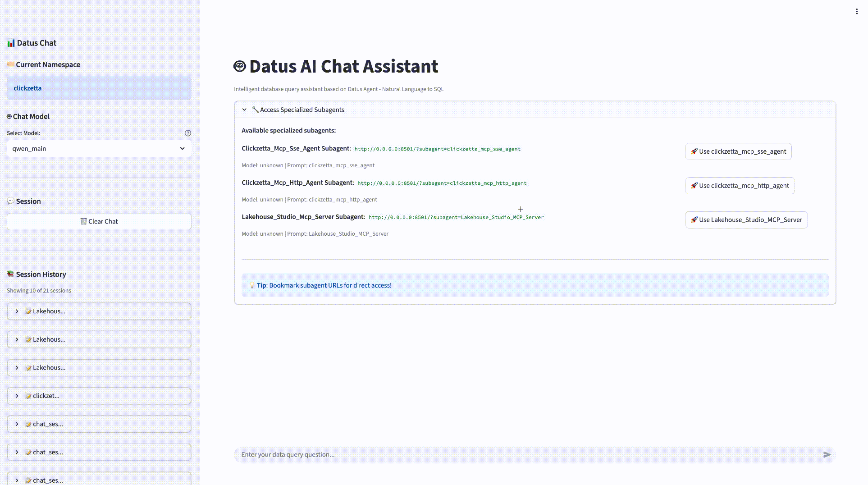This screenshot has height=485, width=868.
Task: Click the clickzetta_mcp_http_agent URL link
Action: (442, 183)
